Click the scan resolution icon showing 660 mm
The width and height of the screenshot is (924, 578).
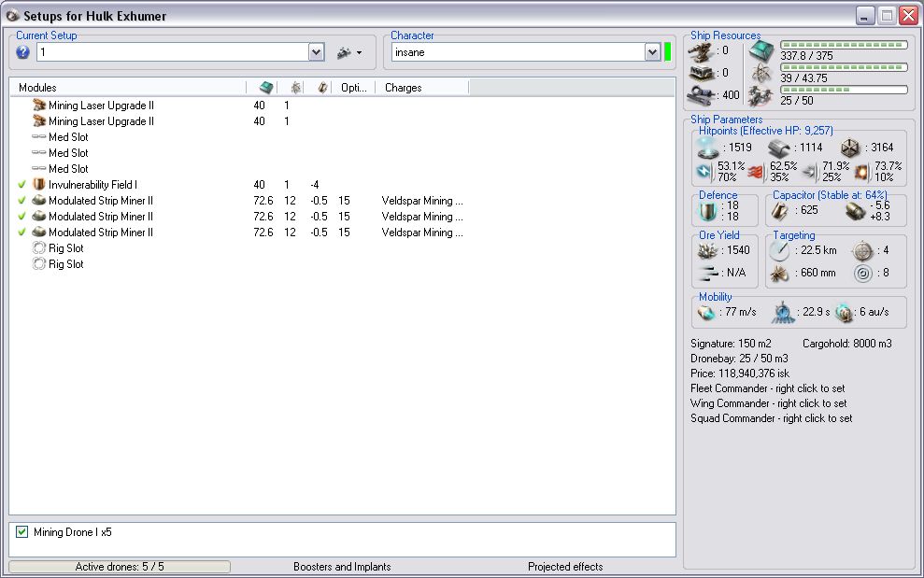pyautogui.click(x=779, y=274)
